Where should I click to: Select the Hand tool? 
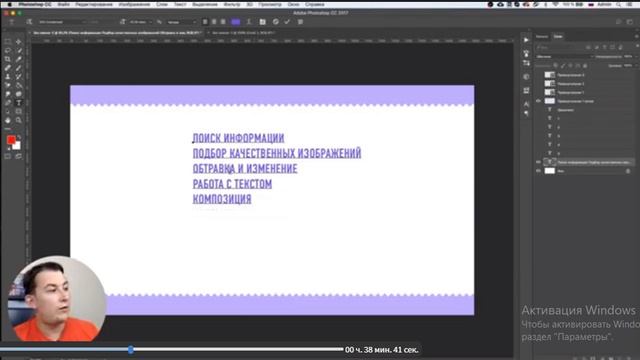pyautogui.click(x=8, y=120)
